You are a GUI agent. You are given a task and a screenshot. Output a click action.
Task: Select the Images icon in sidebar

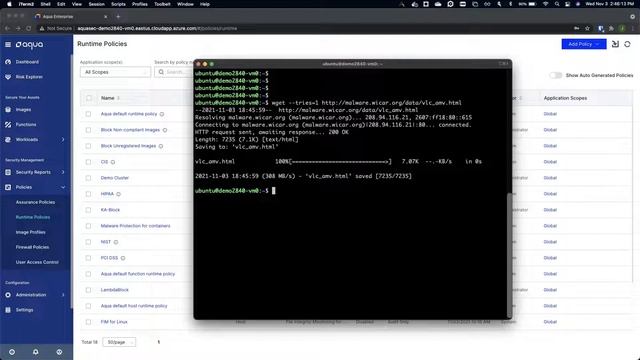pos(8,109)
